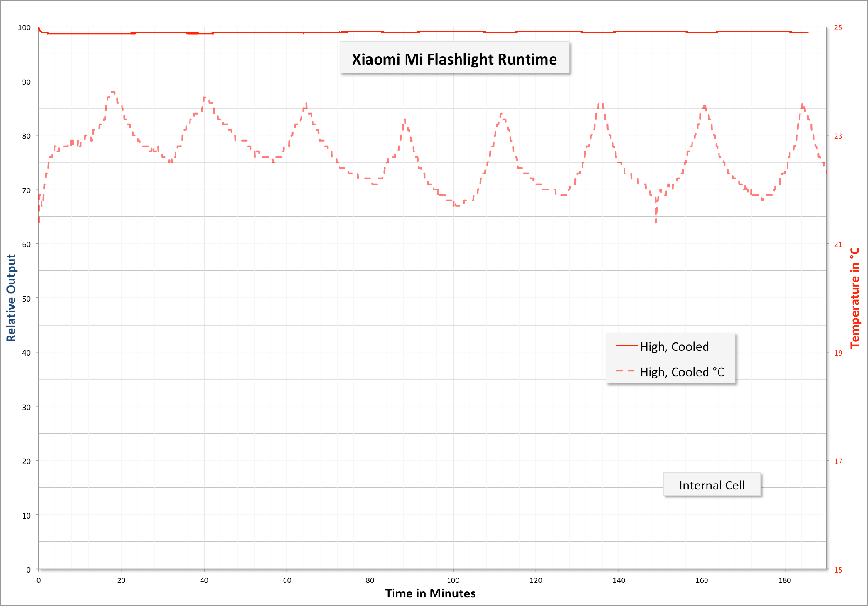Click the chart title Xiaomi Mi Flashlight Runtime

click(x=454, y=59)
